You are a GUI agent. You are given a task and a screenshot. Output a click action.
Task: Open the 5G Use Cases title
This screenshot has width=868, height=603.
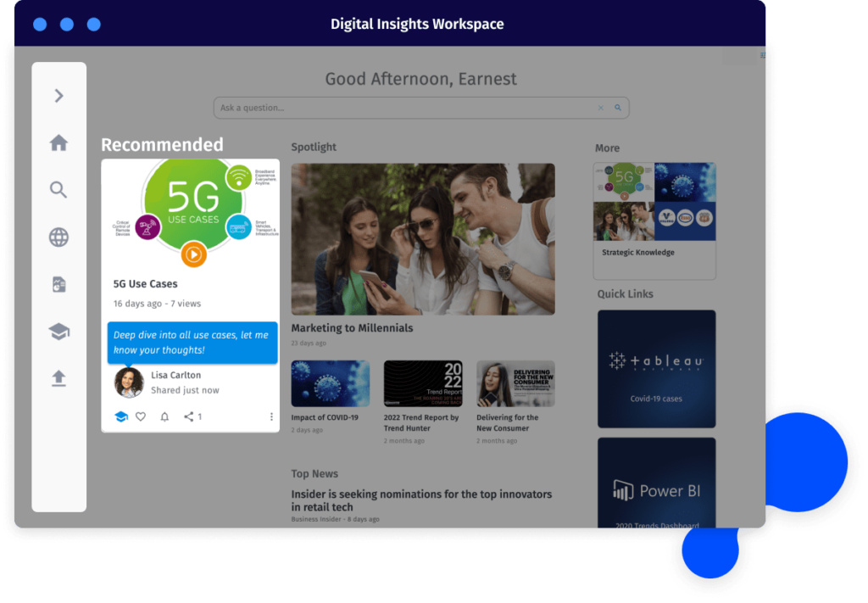146,283
